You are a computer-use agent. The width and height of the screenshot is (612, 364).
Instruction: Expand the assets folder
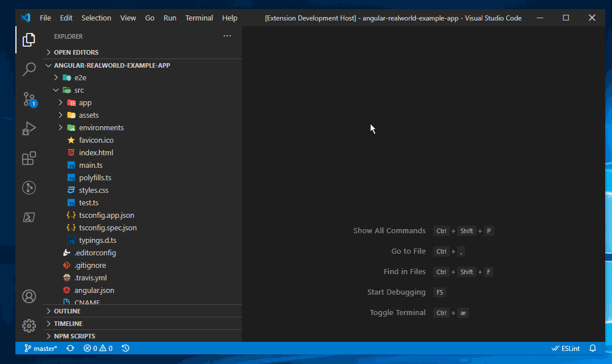pyautogui.click(x=142, y=115)
